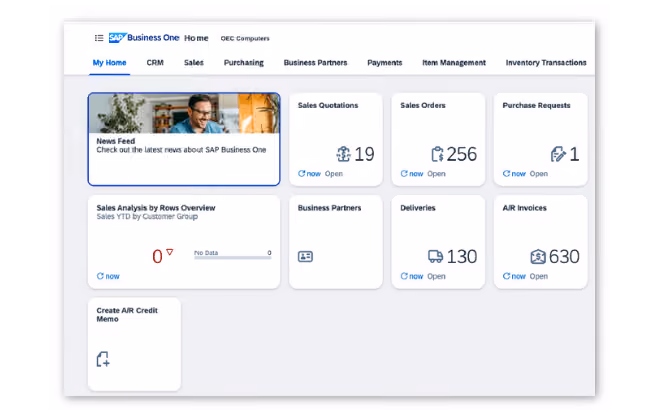Click 'Open' label on Deliveries tile

coord(436,276)
